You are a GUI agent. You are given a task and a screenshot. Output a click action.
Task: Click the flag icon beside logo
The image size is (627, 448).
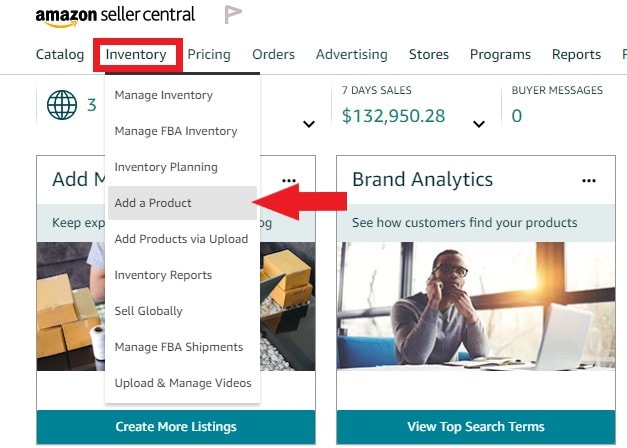[233, 15]
